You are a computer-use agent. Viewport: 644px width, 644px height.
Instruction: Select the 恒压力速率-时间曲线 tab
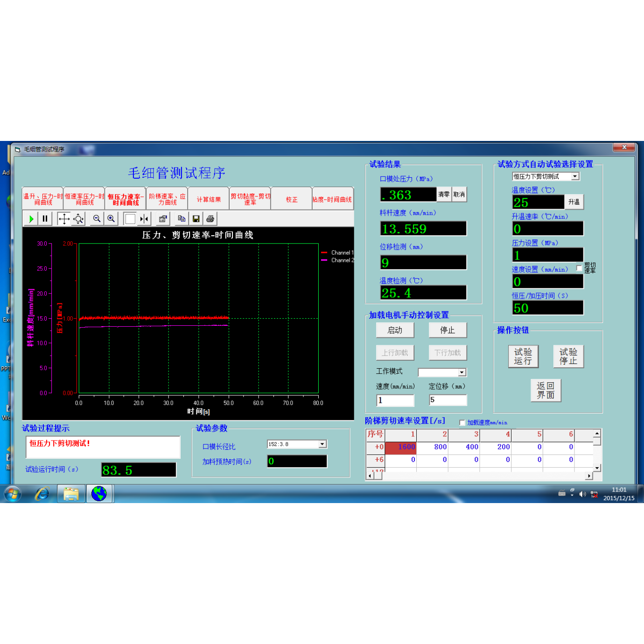pos(126,199)
